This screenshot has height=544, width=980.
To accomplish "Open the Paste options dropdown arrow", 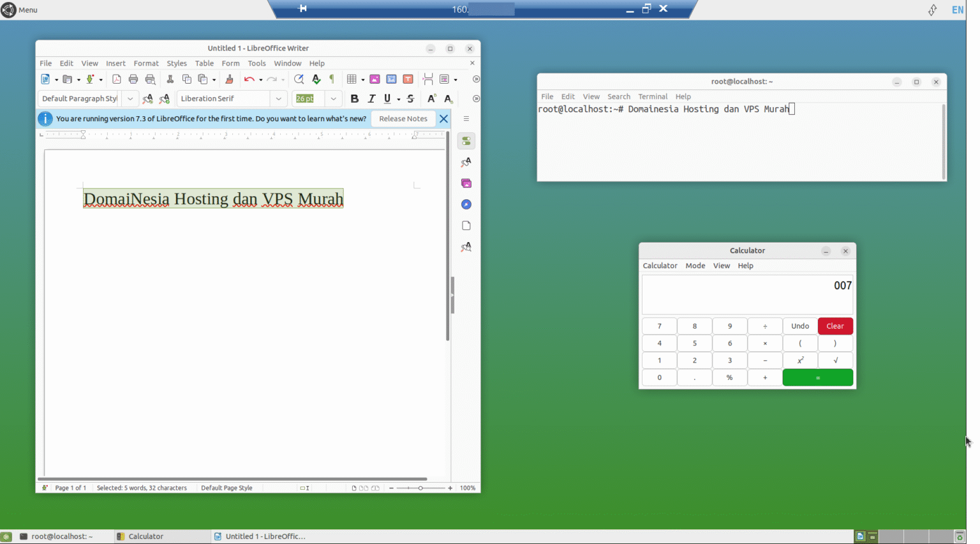I will coord(214,80).
